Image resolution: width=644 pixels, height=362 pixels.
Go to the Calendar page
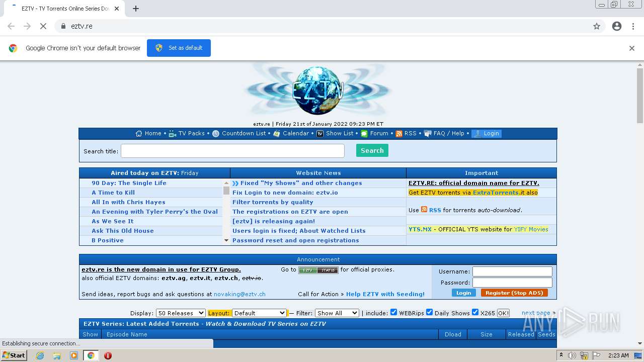pos(296,134)
